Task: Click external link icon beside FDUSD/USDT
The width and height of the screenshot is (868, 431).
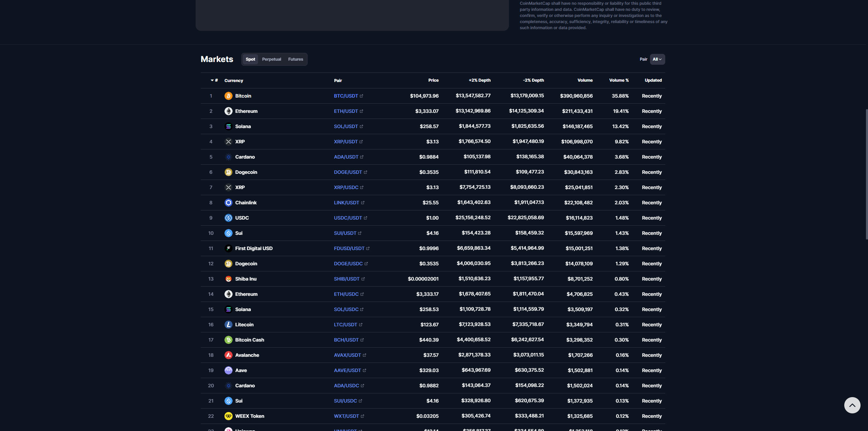Action: [368, 248]
